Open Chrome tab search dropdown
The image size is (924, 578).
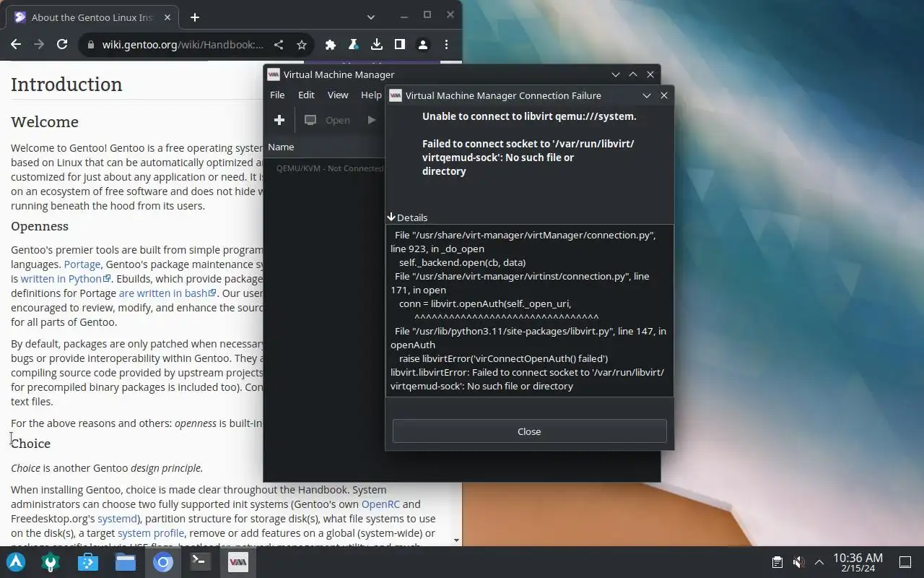click(370, 17)
